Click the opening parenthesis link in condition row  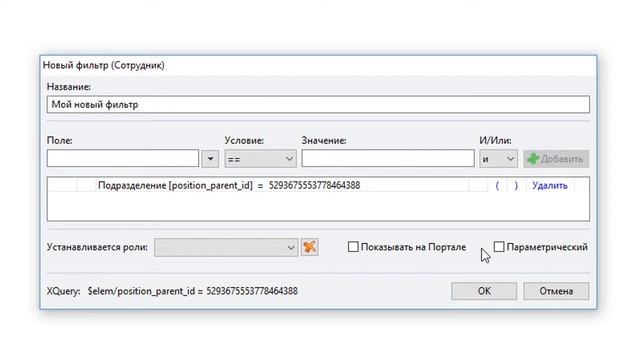(x=497, y=185)
